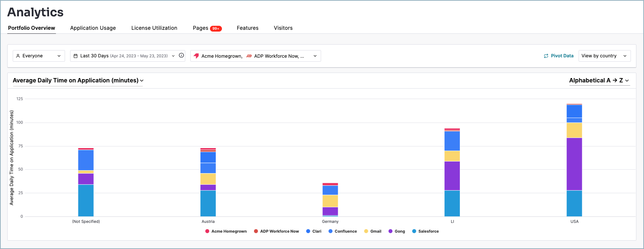Toggle Confluence series in legend
This screenshot has width=644, height=249.
pyautogui.click(x=343, y=231)
